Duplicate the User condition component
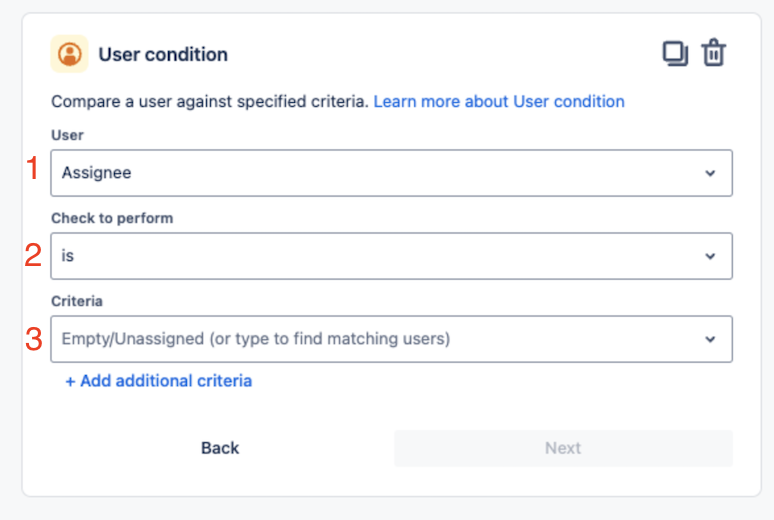The width and height of the screenshot is (774, 520). (x=675, y=53)
